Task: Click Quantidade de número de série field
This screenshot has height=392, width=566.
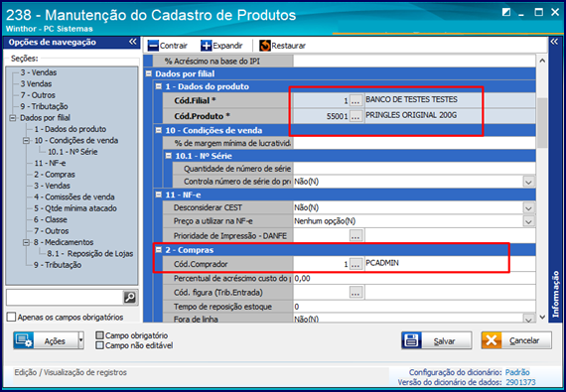Action: (x=414, y=169)
